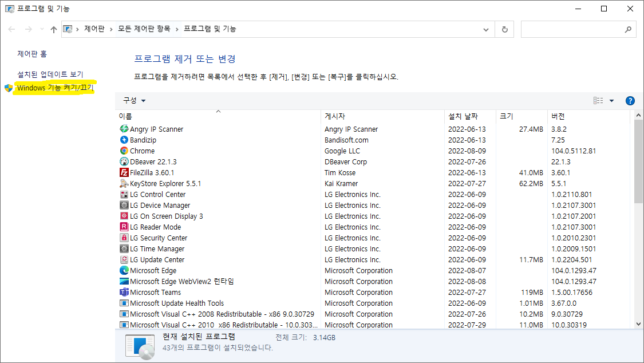The image size is (644, 363).
Task: Click the publisher cell Google LLC
Action: (342, 151)
